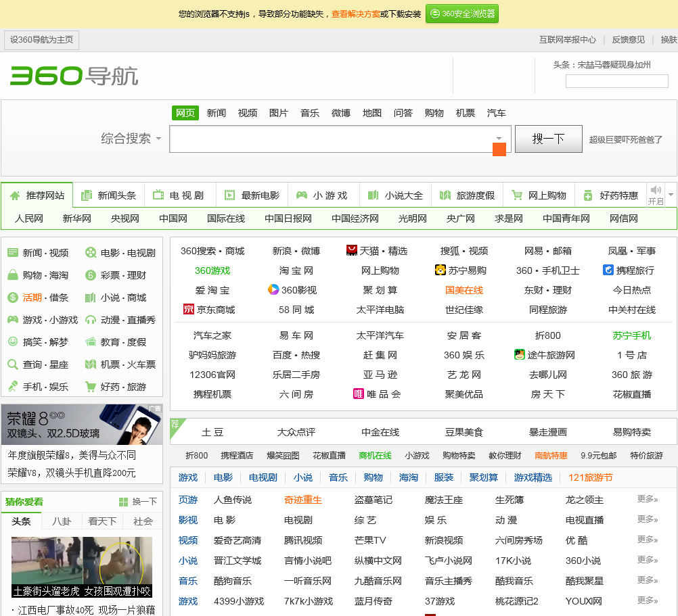Expand 更多 in the 影视 row
The height and width of the screenshot is (616, 678).
tap(648, 520)
